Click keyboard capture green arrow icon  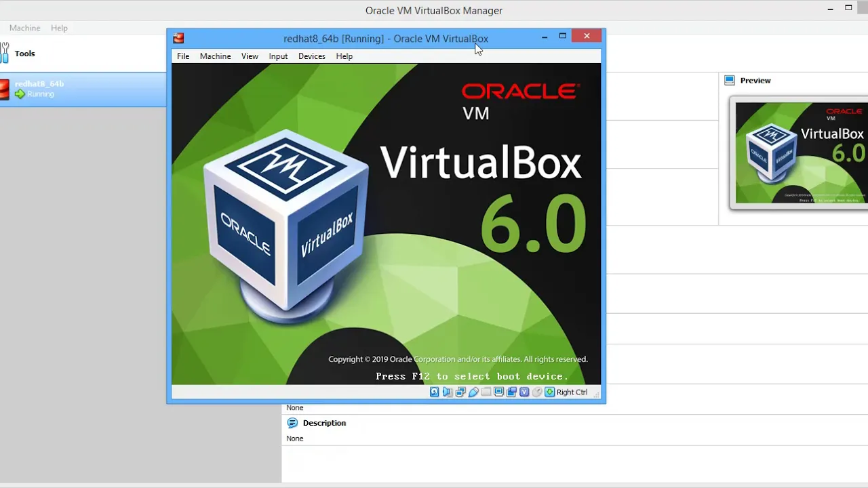[x=549, y=392]
